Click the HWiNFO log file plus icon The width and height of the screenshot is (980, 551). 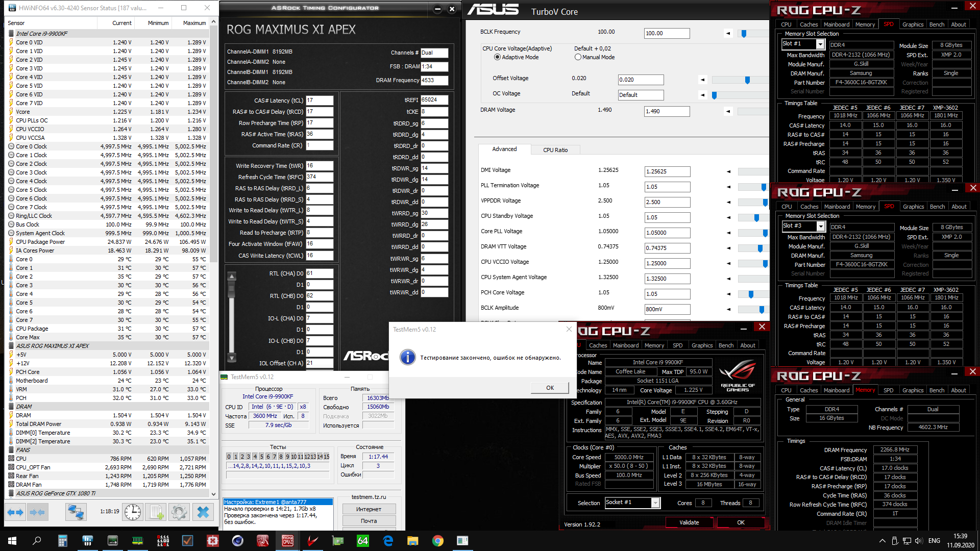pyautogui.click(x=157, y=512)
